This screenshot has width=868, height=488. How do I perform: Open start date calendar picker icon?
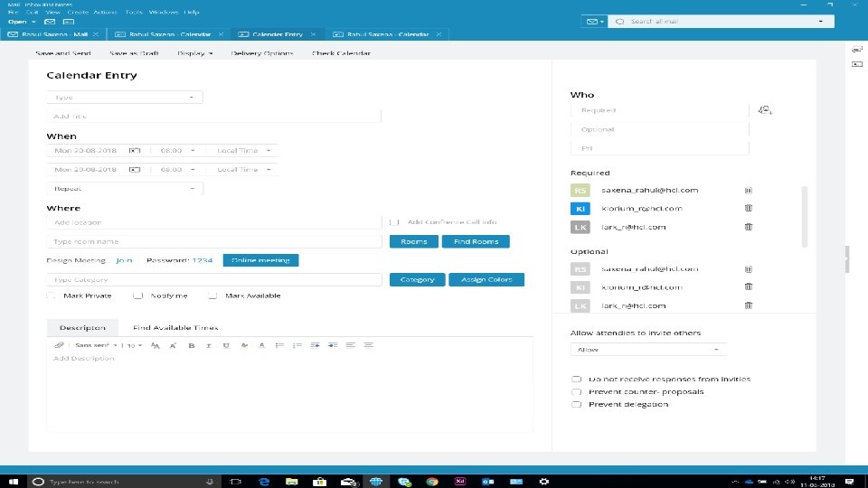[135, 151]
